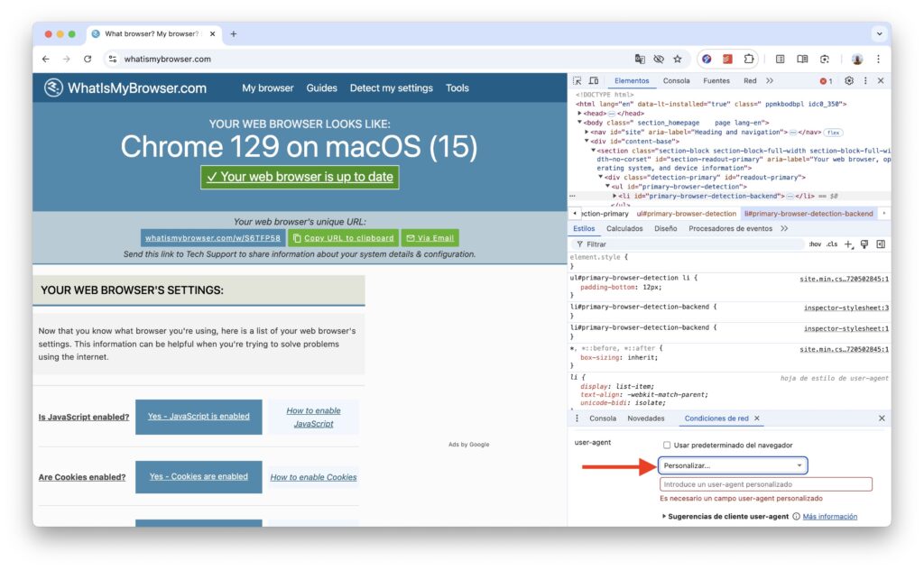
Task: Open DevTools settings gear
Action: point(848,80)
